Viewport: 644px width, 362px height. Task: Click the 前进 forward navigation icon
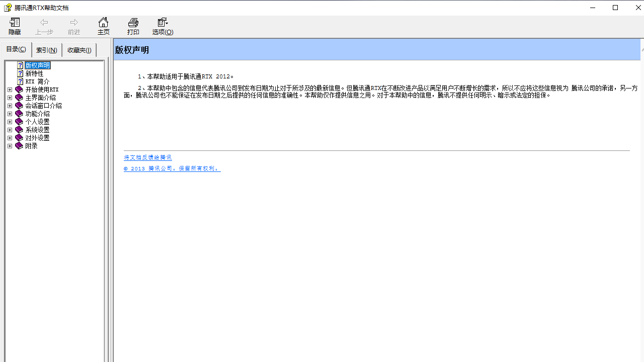tap(73, 26)
